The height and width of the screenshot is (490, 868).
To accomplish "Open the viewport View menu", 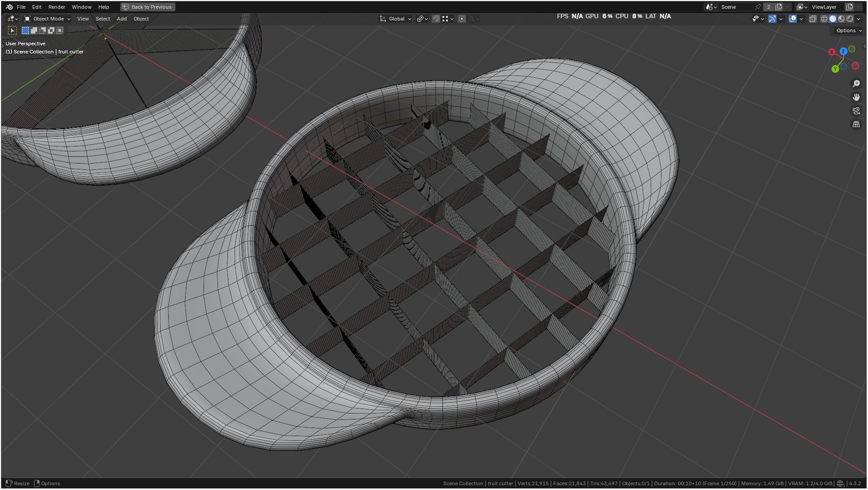I will 83,19.
